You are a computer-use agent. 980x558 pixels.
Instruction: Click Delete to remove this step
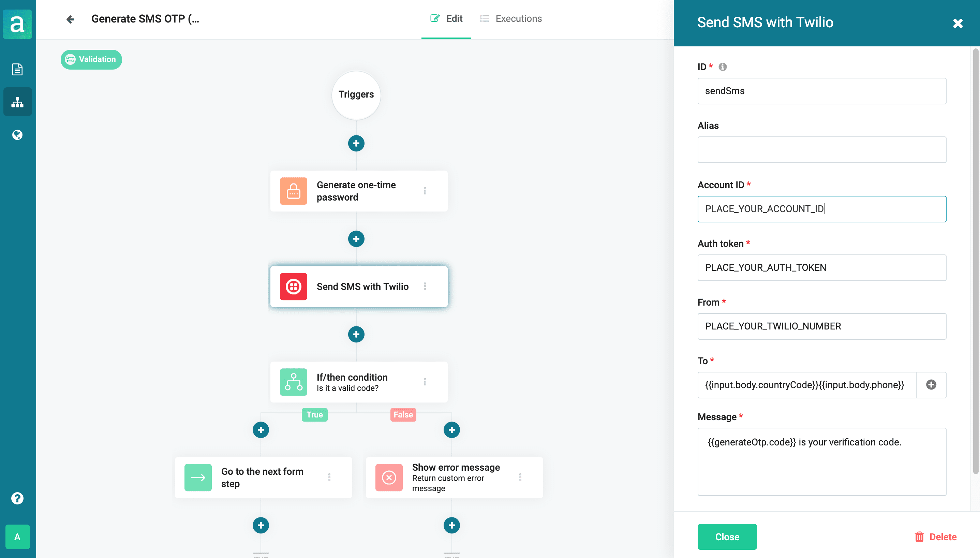point(936,537)
